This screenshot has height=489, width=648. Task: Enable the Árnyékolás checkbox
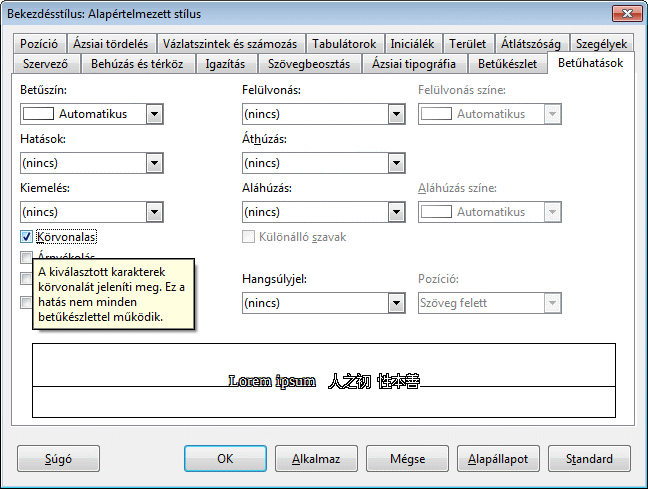[27, 258]
